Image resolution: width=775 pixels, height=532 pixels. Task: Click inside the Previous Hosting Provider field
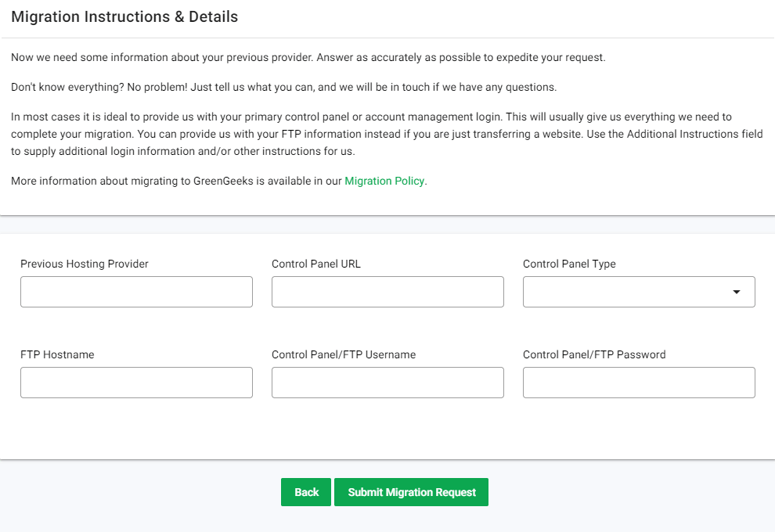point(136,291)
